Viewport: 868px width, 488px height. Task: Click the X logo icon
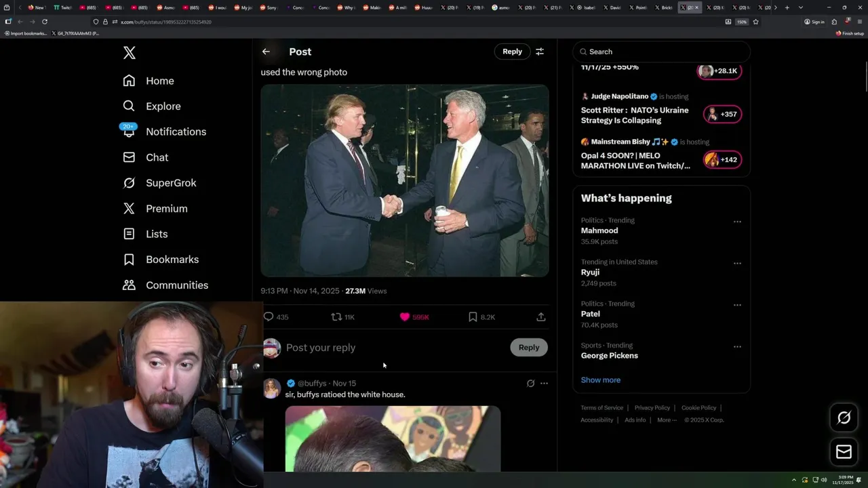click(129, 52)
